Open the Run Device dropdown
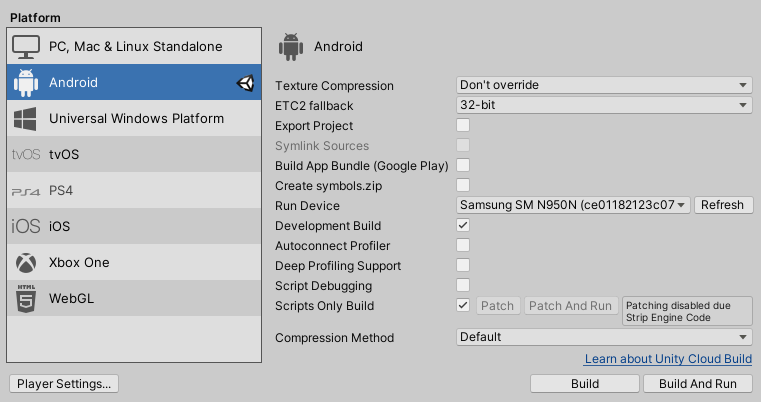The image size is (761, 402). tap(573, 205)
